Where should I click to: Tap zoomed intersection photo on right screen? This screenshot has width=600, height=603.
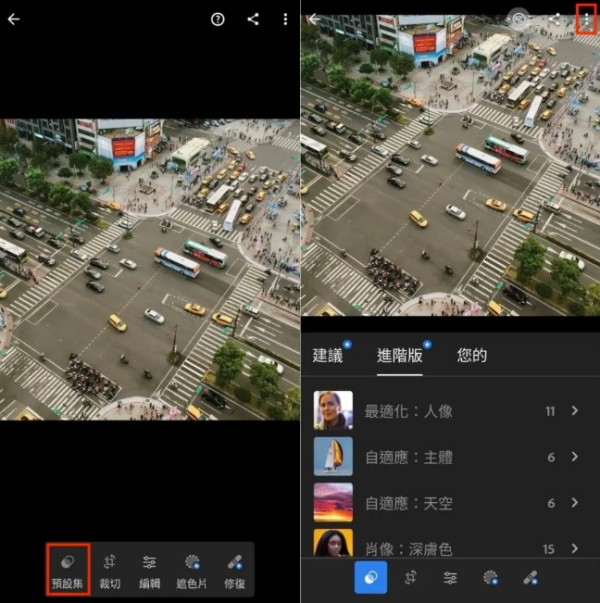450,165
